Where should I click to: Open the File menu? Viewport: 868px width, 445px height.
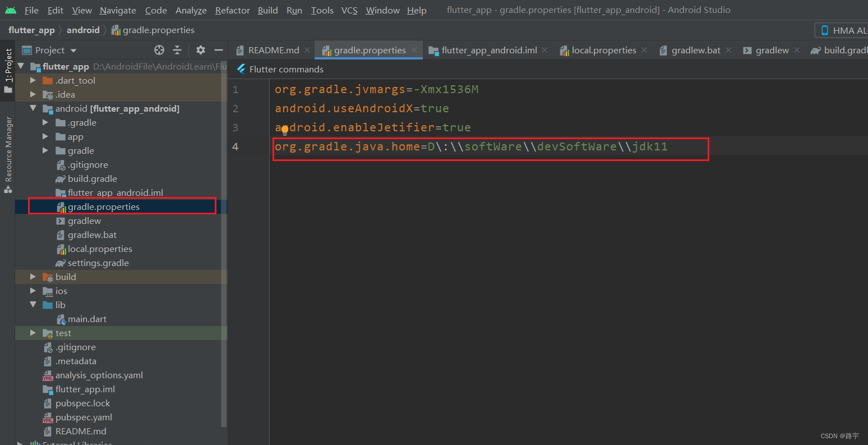[32, 10]
